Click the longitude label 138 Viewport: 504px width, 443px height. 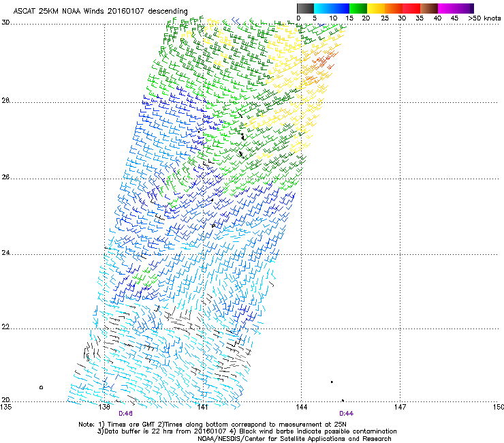(104, 407)
